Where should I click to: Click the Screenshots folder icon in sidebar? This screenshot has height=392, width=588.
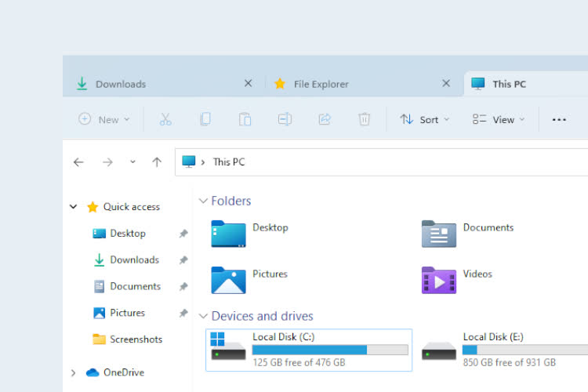pyautogui.click(x=99, y=339)
